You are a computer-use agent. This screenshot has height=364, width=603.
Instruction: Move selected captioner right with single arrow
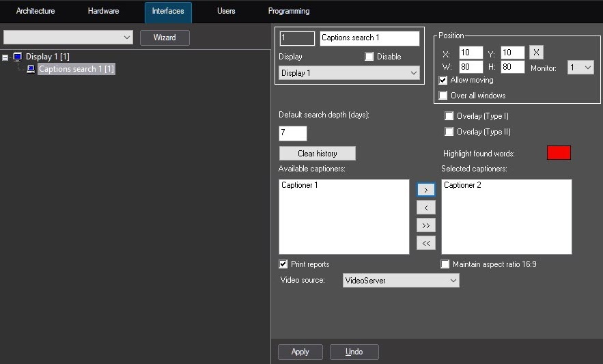[x=425, y=190]
